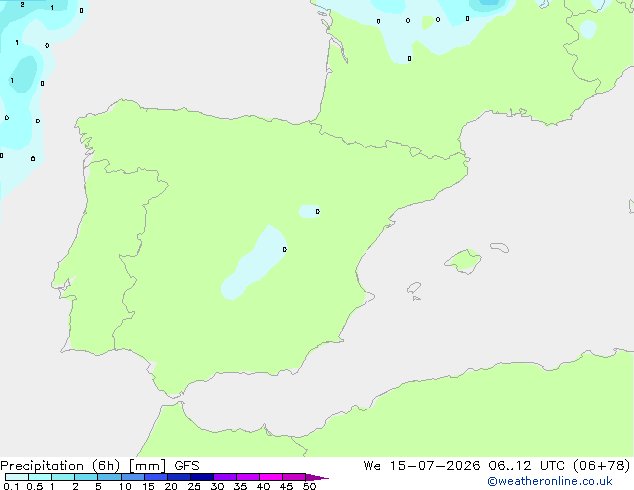Pick the 10–15 mm legend color swatch

133,477
